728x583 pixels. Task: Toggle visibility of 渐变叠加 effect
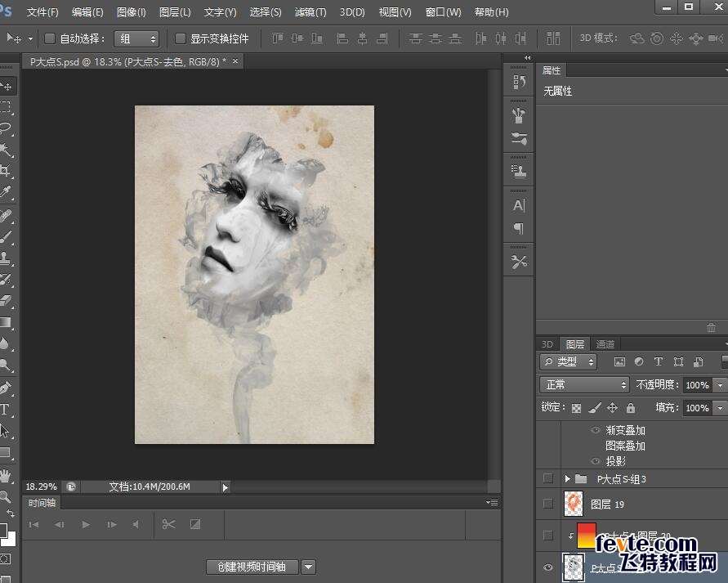point(596,430)
